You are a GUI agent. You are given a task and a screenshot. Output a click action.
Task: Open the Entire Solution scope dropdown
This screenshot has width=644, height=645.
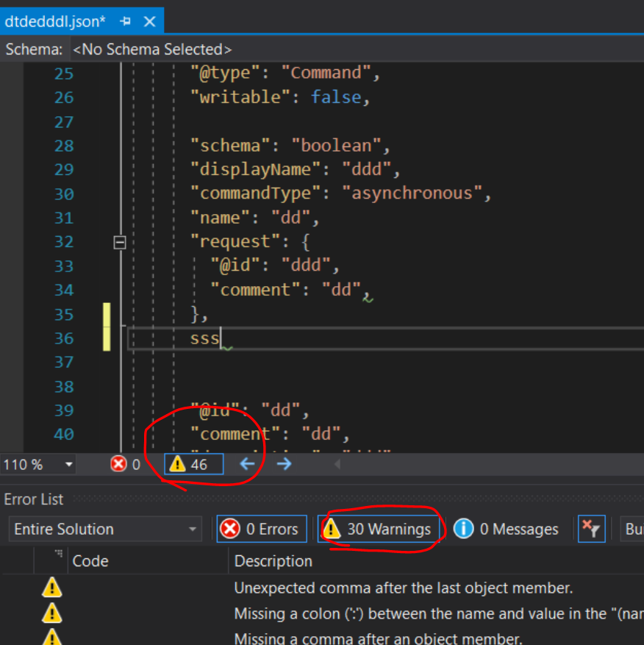click(105, 529)
